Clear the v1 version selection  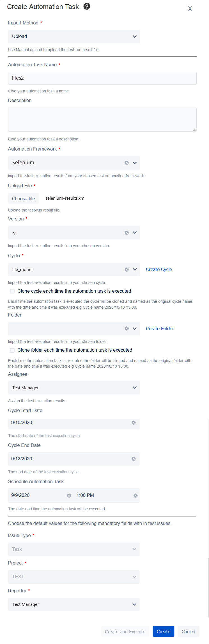pyautogui.click(x=127, y=233)
